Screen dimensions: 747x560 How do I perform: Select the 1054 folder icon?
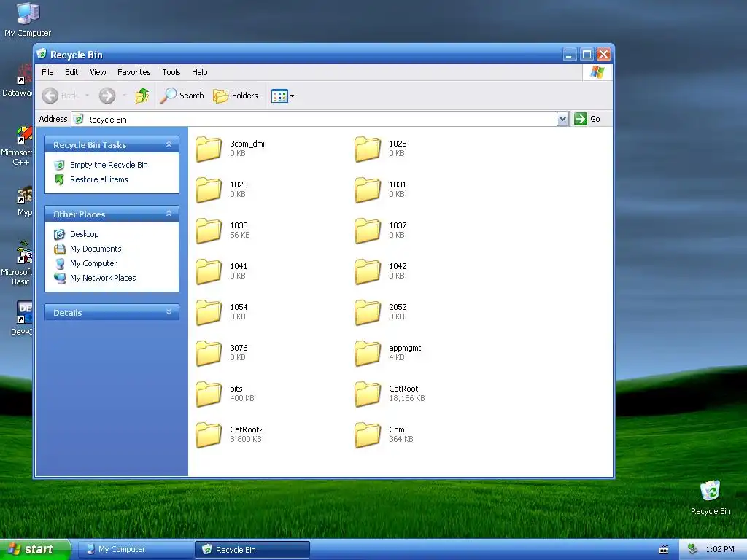[x=209, y=312]
